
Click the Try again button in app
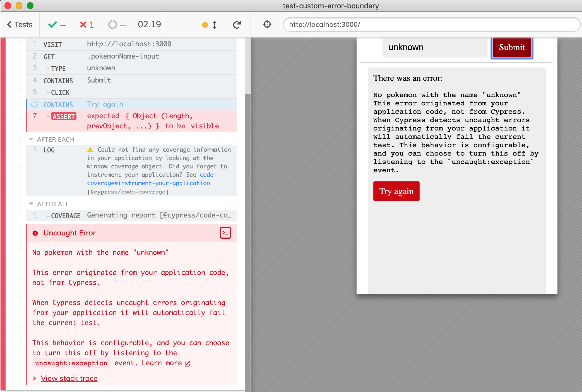pos(396,191)
